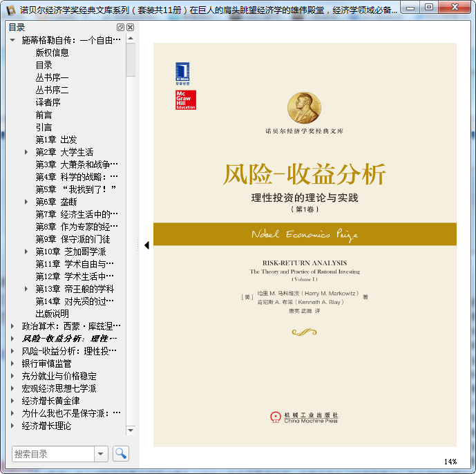This screenshot has height=474, width=476.
Task: Open 前言 section
Action: tap(44, 115)
